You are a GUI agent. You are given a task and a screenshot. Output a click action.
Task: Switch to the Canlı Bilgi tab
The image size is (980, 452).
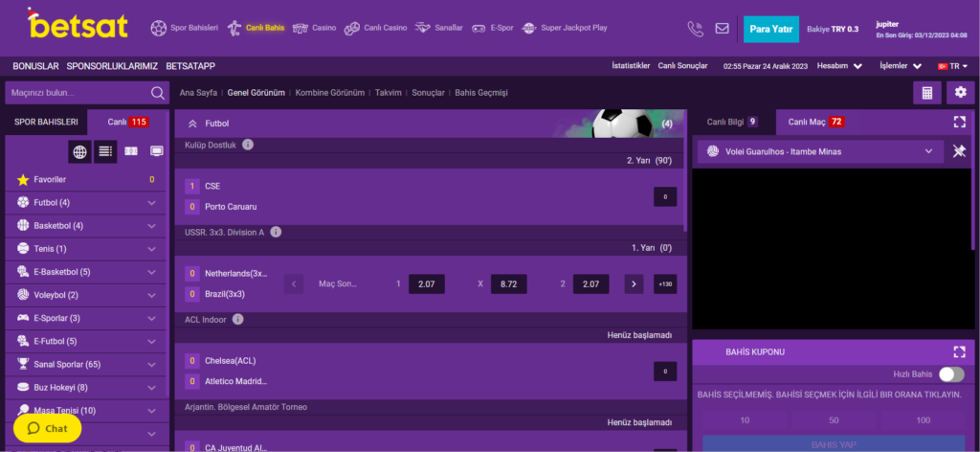coord(734,122)
